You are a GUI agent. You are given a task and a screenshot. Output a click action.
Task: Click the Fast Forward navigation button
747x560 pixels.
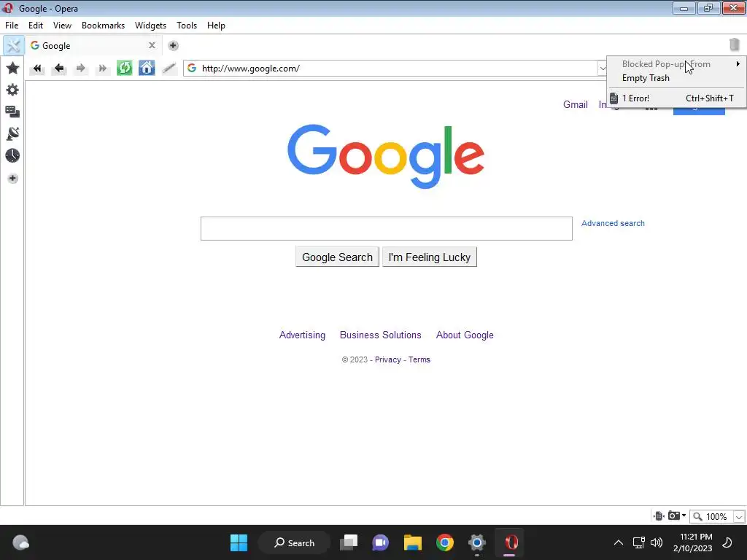[102, 69]
